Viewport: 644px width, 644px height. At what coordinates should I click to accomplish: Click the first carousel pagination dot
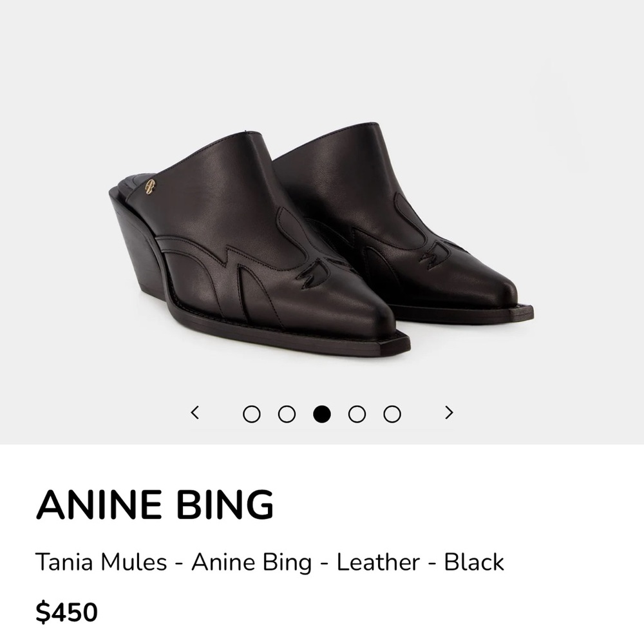pos(251,412)
